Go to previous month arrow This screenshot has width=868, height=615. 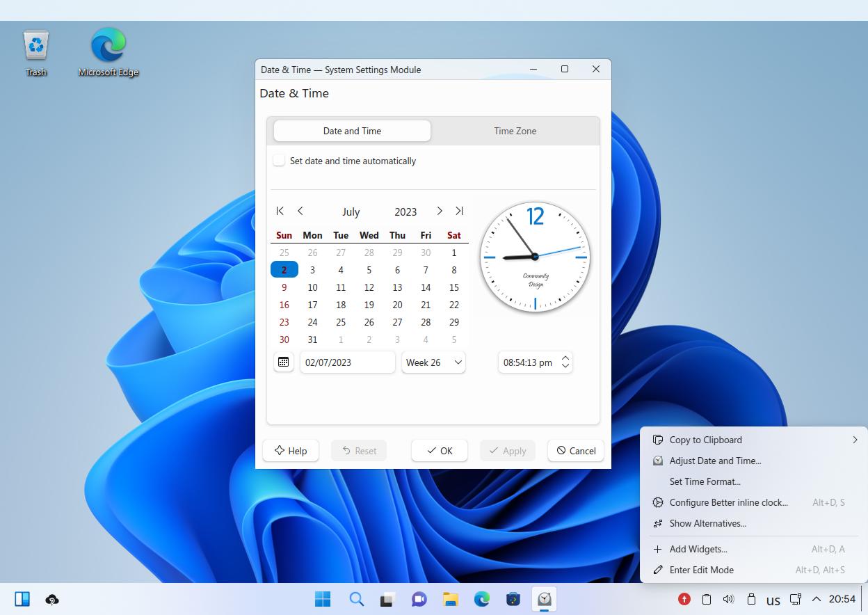coord(300,211)
